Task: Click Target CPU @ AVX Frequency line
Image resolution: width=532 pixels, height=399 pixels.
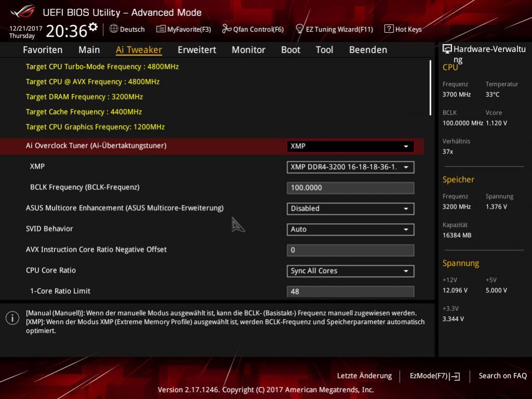Action: pos(93,82)
